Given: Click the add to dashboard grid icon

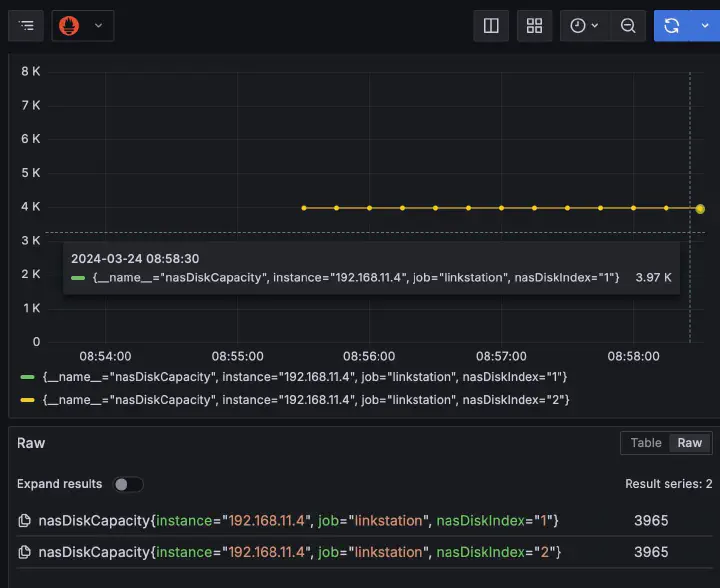Looking at the screenshot, I should 534,26.
